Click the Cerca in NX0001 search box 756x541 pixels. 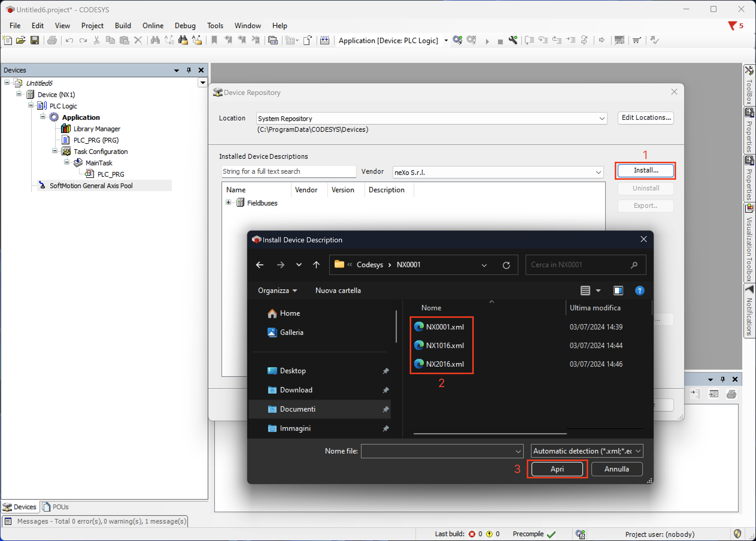tap(586, 265)
